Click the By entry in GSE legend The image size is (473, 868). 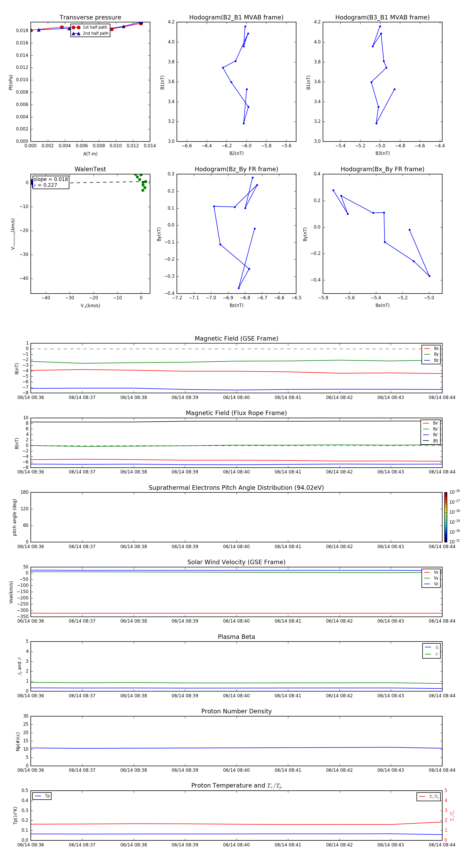click(431, 354)
